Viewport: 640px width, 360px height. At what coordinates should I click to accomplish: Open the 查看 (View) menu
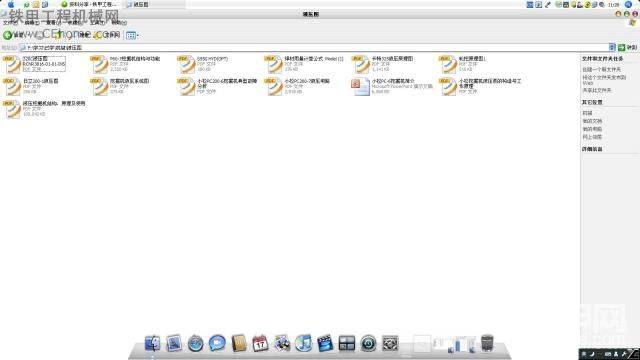tap(53, 23)
